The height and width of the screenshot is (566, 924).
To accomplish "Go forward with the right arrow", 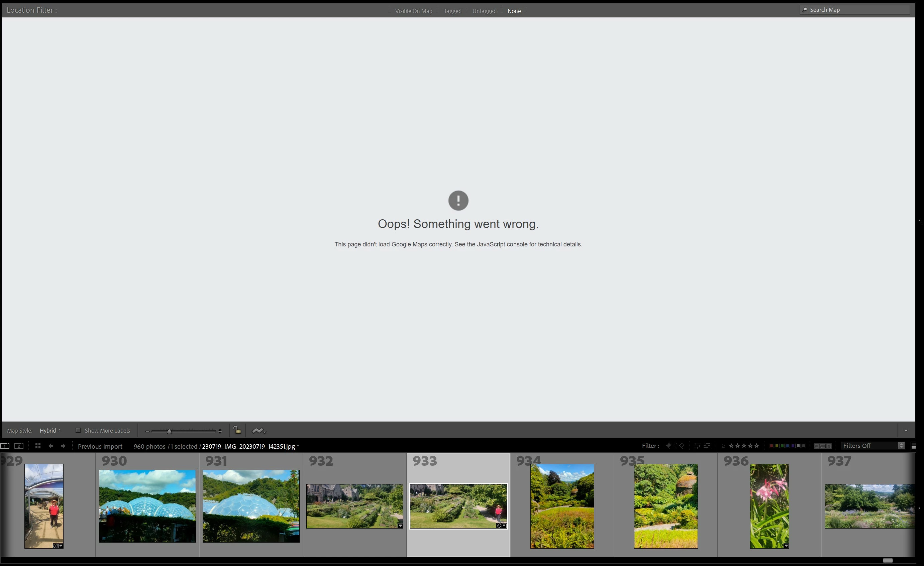I will click(x=63, y=446).
